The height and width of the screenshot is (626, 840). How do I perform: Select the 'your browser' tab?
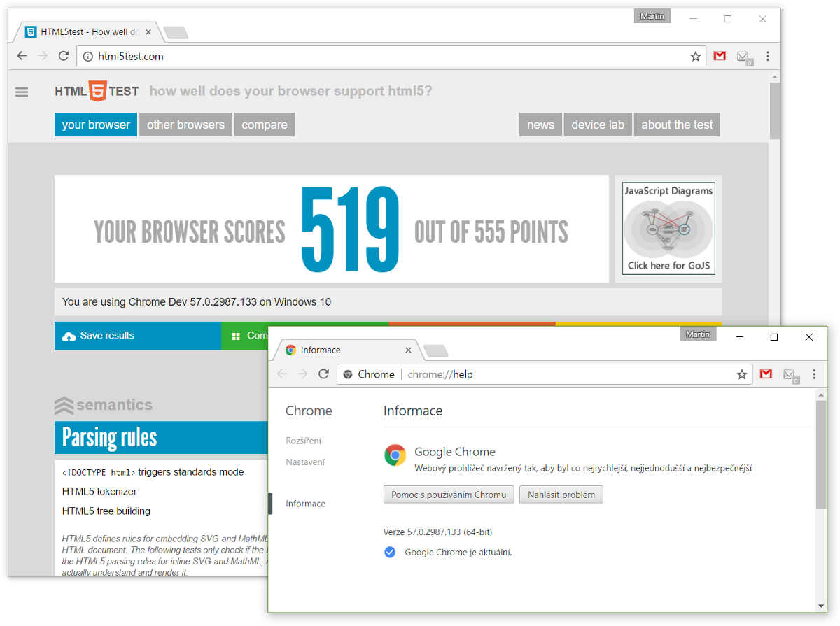point(96,125)
